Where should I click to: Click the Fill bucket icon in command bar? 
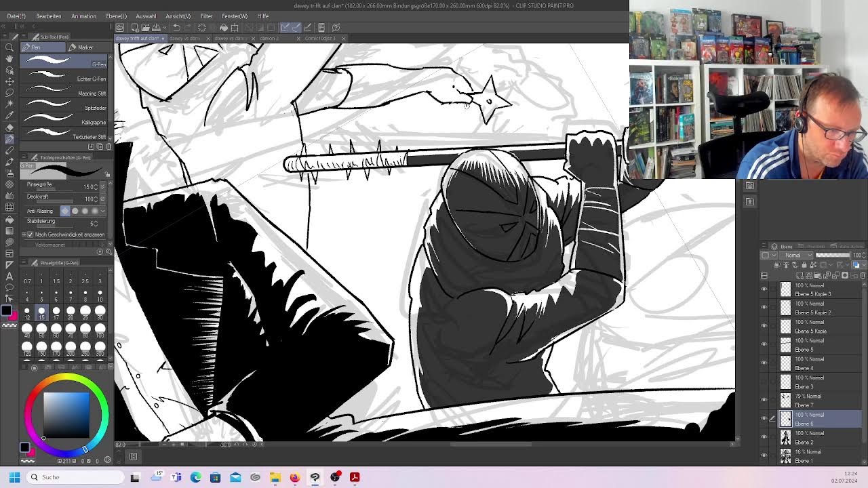point(223,27)
